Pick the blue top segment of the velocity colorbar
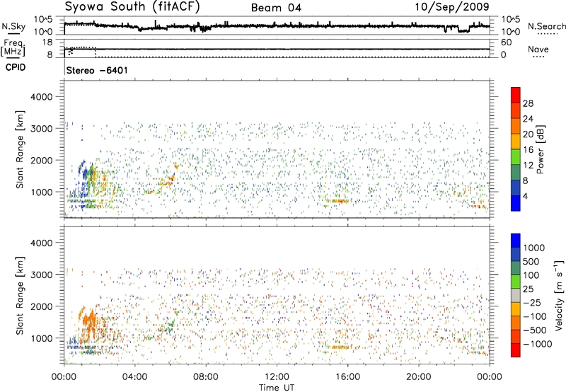 [516, 241]
